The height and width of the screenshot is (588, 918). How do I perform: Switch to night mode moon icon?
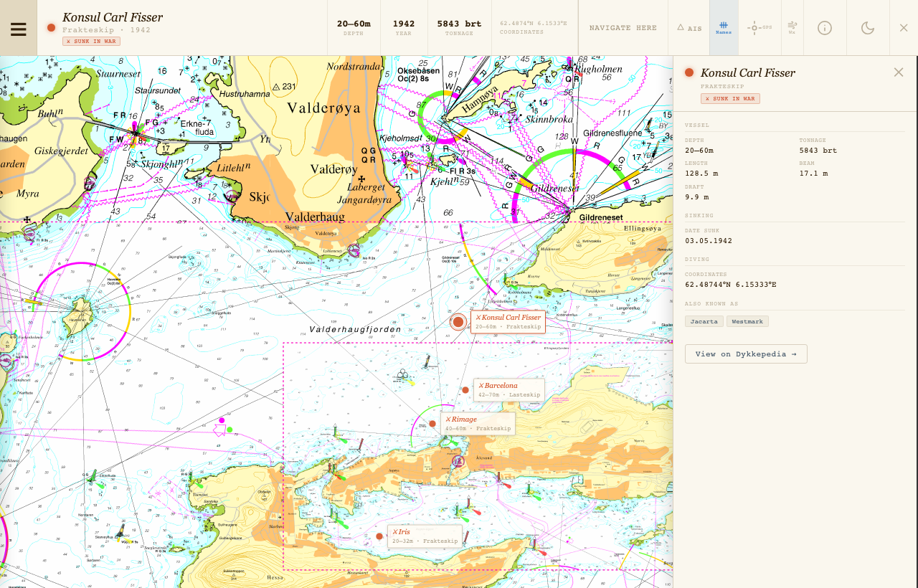[x=868, y=28]
